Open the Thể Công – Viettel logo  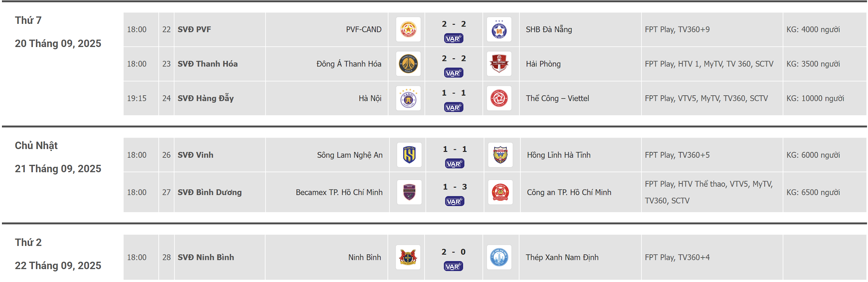coord(499,98)
